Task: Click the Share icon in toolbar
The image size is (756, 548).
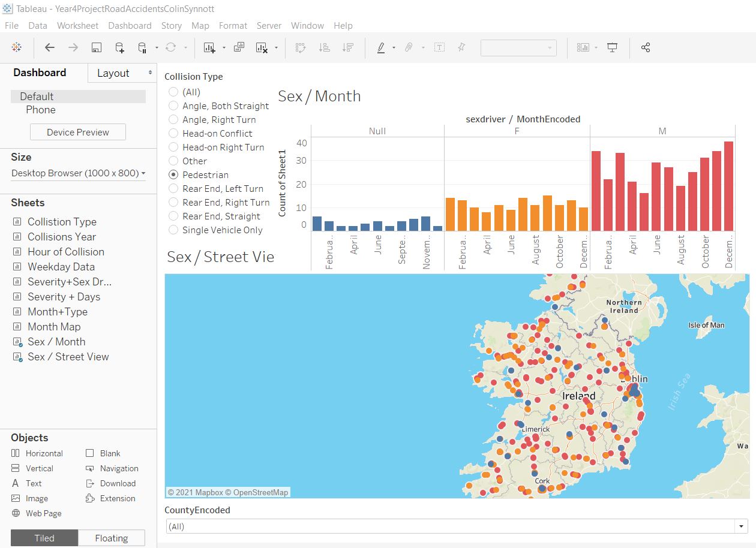Action: point(646,48)
